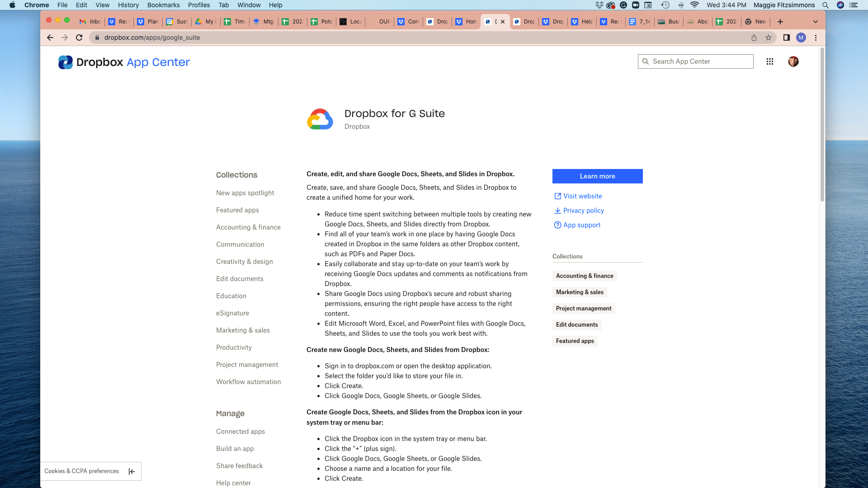Click the Accounting & finance tag chip

[x=585, y=276]
